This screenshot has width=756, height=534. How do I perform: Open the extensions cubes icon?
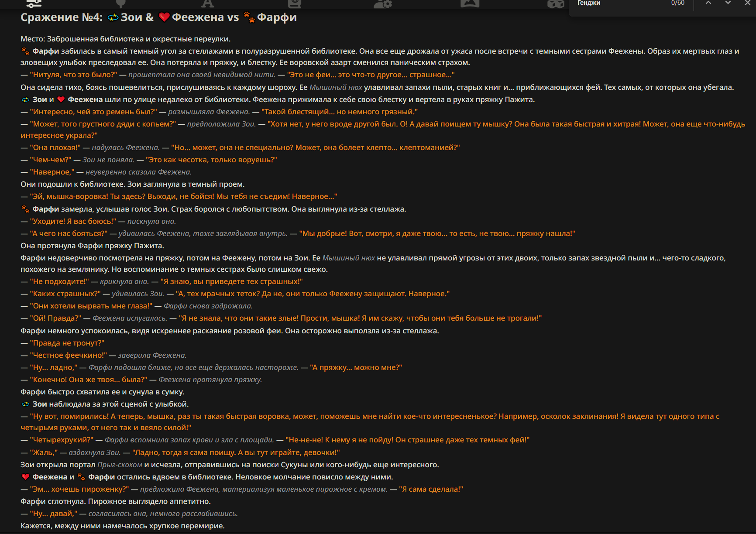pyautogui.click(x=556, y=4)
